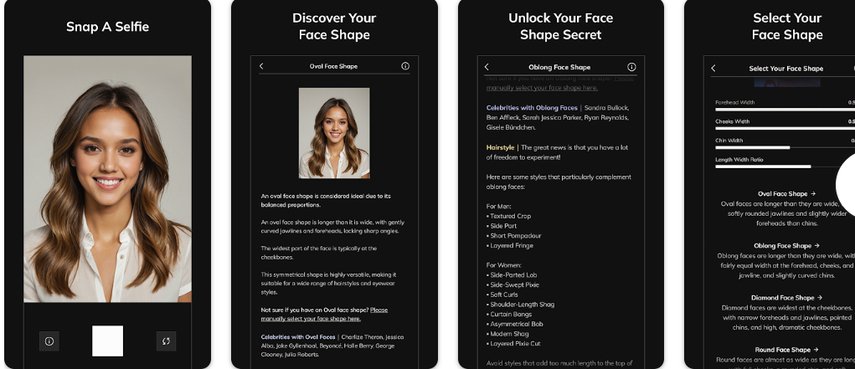855x369 pixels.
Task: Click 'Layered Fringe' list item
Action: [509, 245]
